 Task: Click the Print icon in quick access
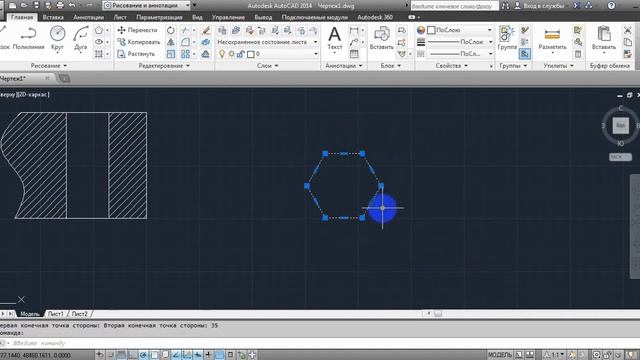pyautogui.click(x=60, y=5)
